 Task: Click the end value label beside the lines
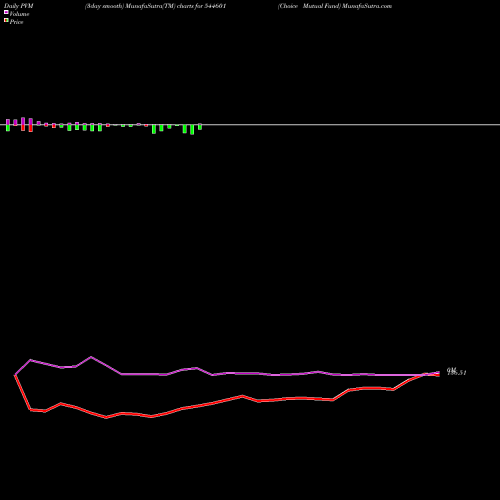coord(456,372)
